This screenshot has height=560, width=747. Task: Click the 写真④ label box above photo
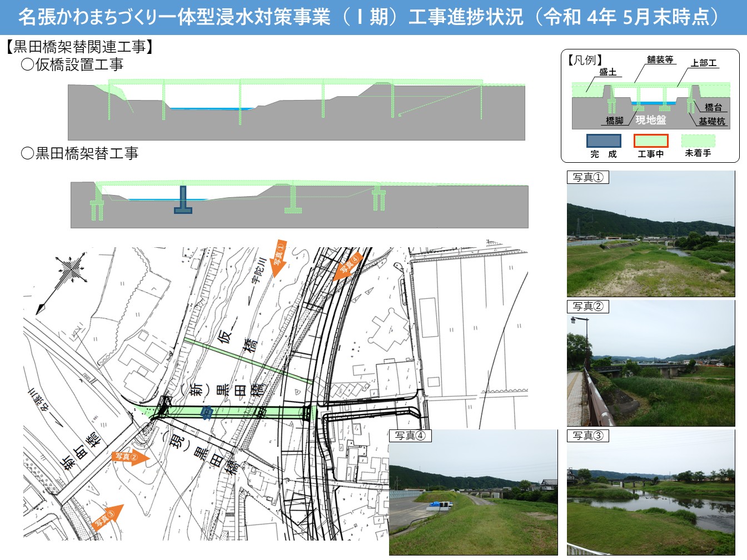410,436
